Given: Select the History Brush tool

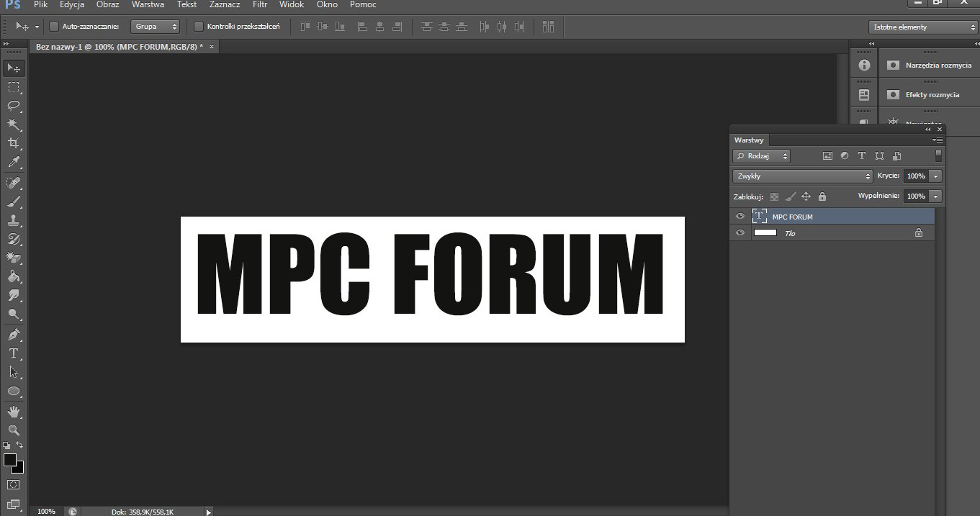Looking at the screenshot, I should tap(14, 239).
